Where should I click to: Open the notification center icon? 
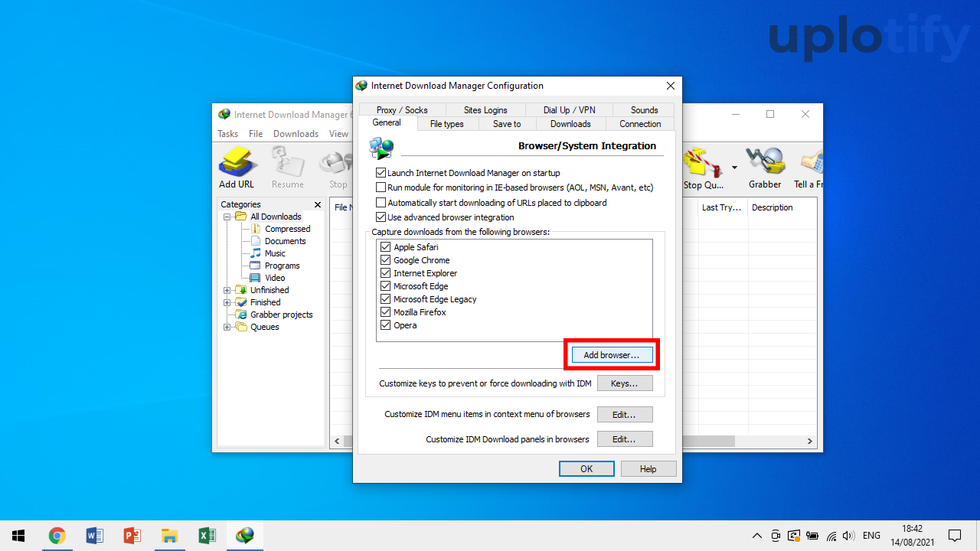pyautogui.click(x=955, y=536)
